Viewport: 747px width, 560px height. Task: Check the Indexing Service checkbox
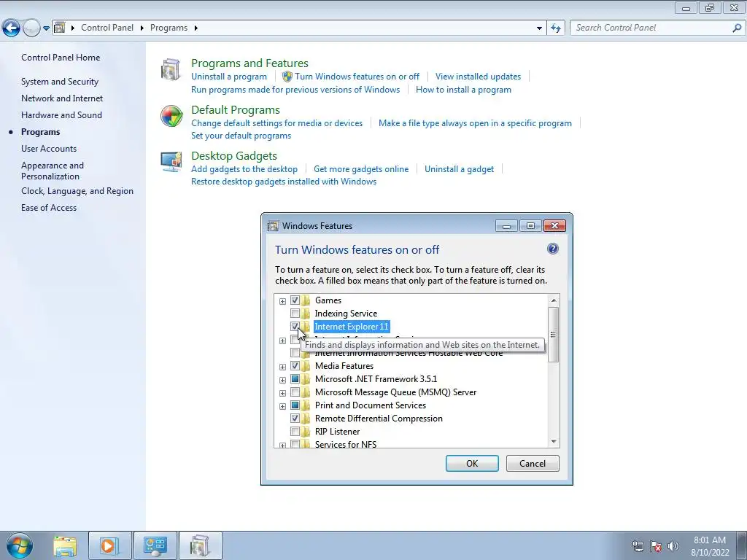(x=295, y=314)
